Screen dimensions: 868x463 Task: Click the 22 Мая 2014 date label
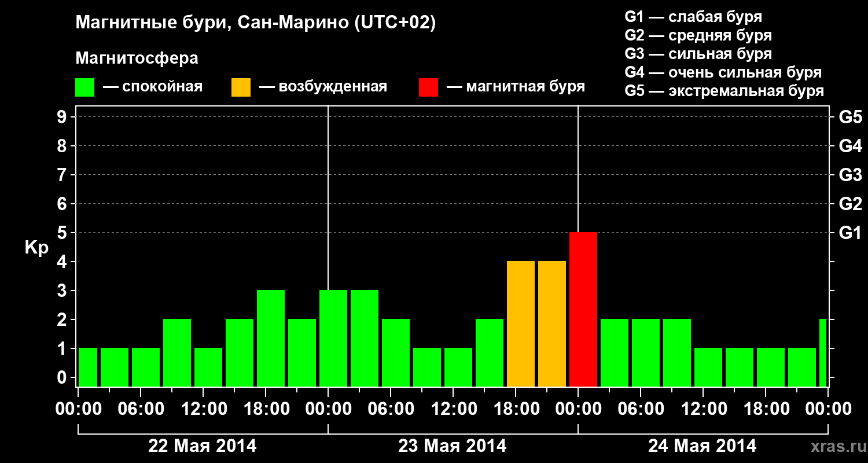tap(203, 446)
